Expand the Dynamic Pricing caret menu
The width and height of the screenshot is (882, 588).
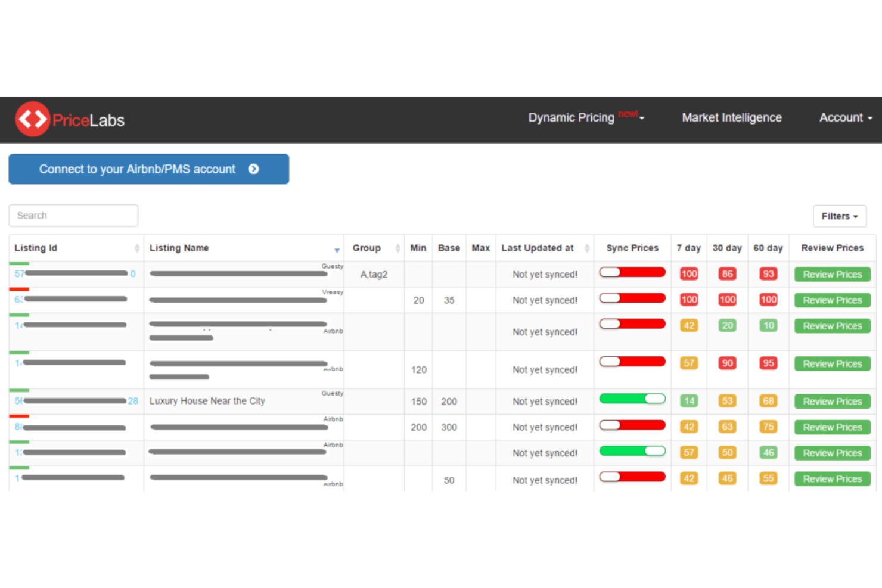click(642, 119)
